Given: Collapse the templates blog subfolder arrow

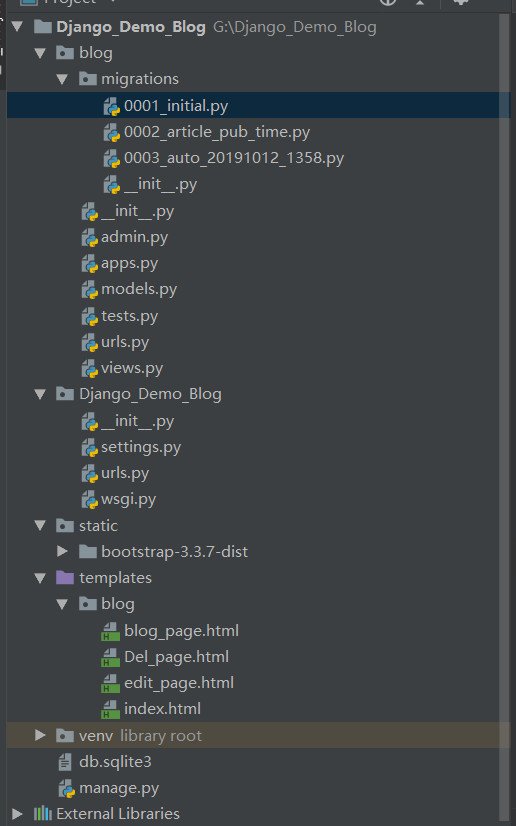Looking at the screenshot, I should click(62, 604).
